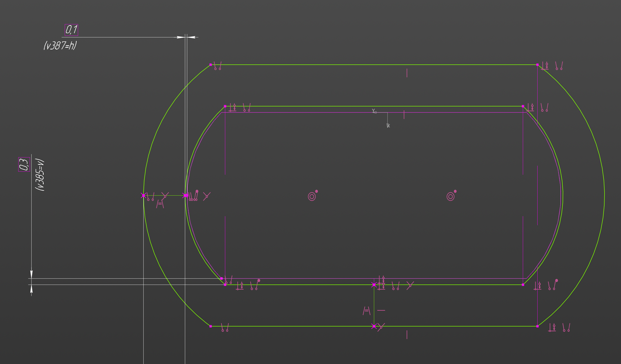Click equal-length icon below left horizontal segment

click(160, 204)
